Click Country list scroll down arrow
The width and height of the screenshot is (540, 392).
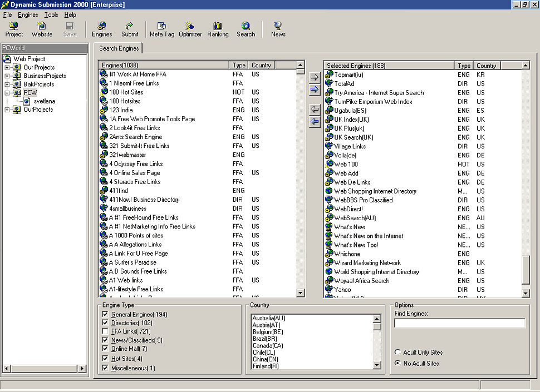pyautogui.click(x=377, y=365)
